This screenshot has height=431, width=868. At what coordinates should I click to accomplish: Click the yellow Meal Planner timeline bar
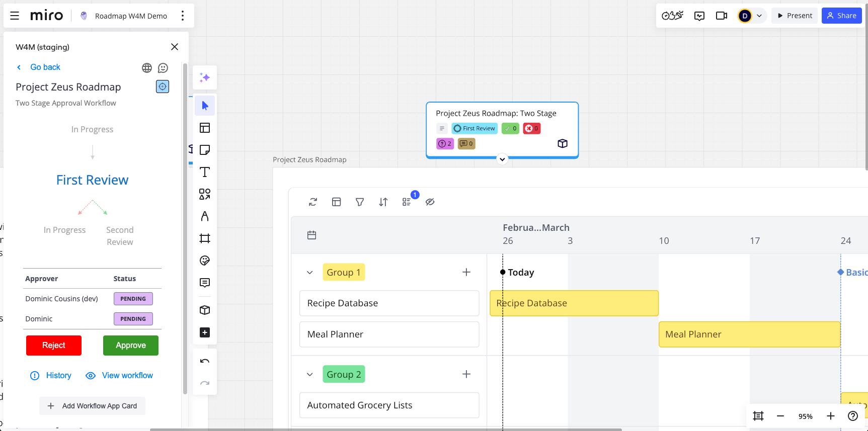click(749, 334)
